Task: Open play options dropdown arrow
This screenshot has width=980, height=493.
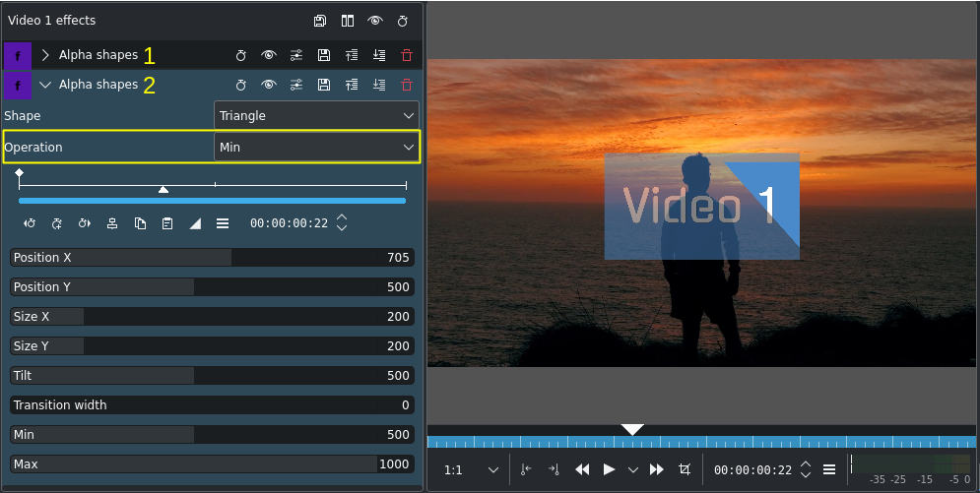Action: [633, 470]
